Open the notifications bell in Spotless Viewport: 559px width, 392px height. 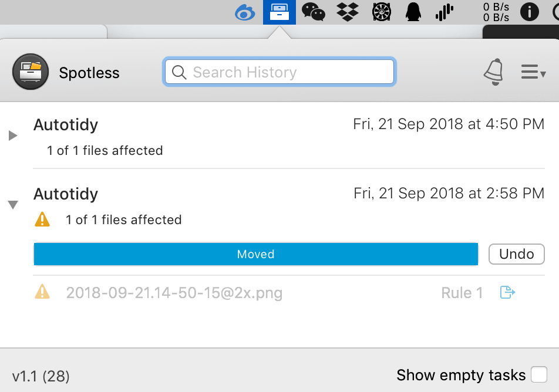(494, 72)
